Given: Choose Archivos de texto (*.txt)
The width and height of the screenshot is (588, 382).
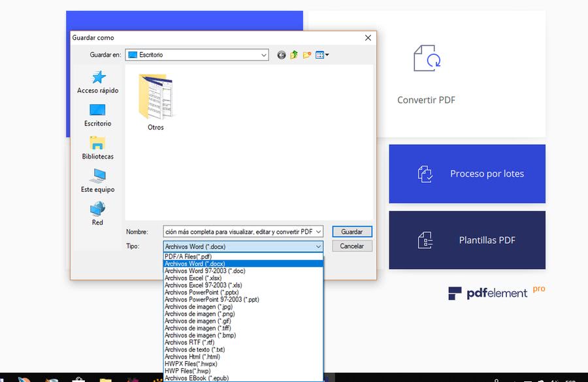Looking at the screenshot, I should (244, 349).
